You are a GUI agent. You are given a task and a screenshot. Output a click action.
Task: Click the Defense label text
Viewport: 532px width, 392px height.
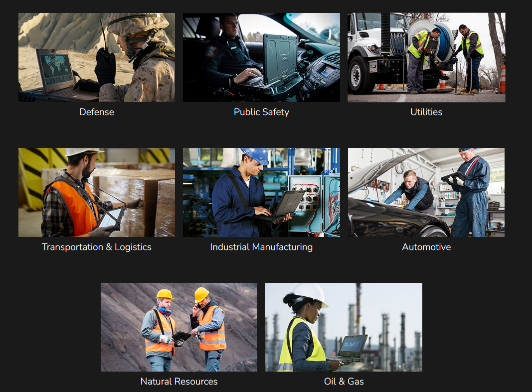click(x=97, y=112)
